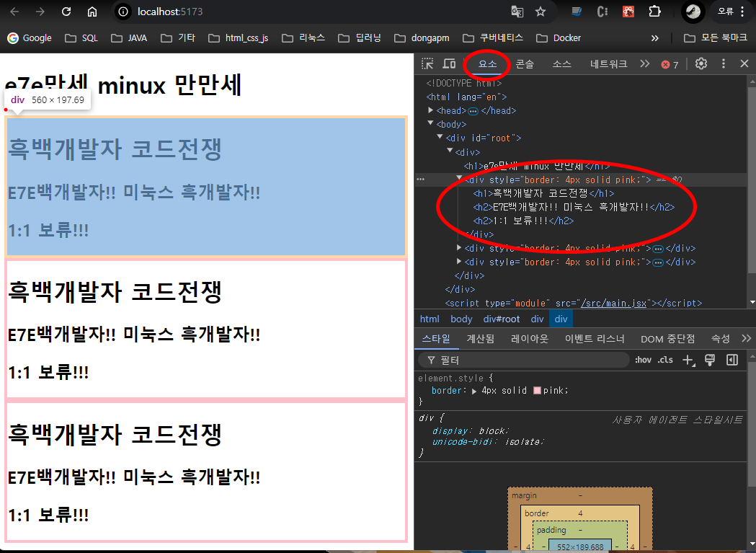
Task: Open the html_css_js bookmark folder
Action: point(238,38)
